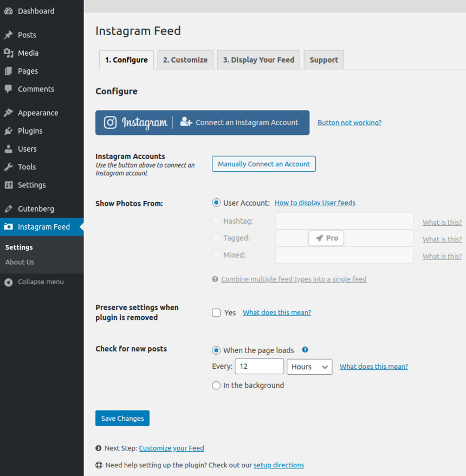The height and width of the screenshot is (476, 466).
Task: Click What does this mean? beside Hours dropdown
Action: pos(374,367)
